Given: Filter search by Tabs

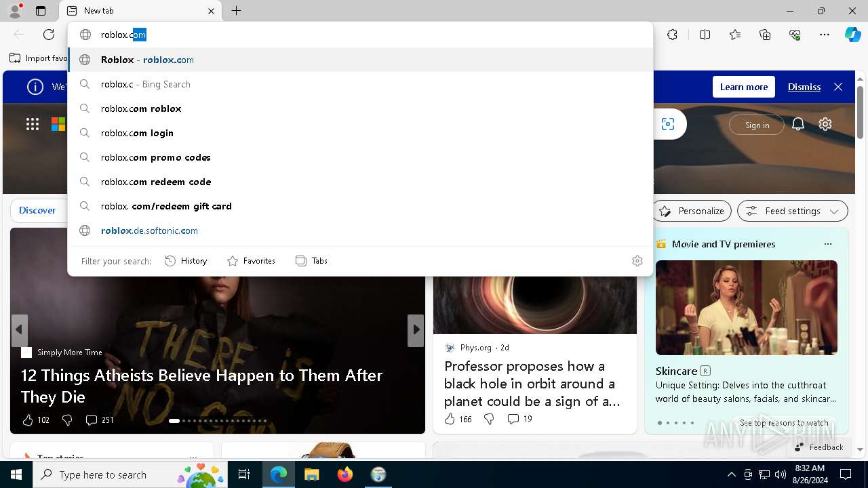Looking at the screenshot, I should click(x=311, y=261).
